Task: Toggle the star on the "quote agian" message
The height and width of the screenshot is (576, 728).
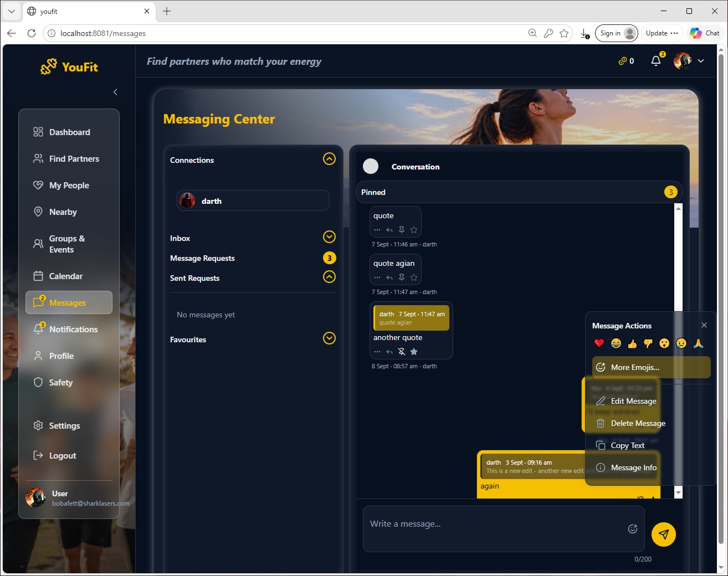Action: 414,277
